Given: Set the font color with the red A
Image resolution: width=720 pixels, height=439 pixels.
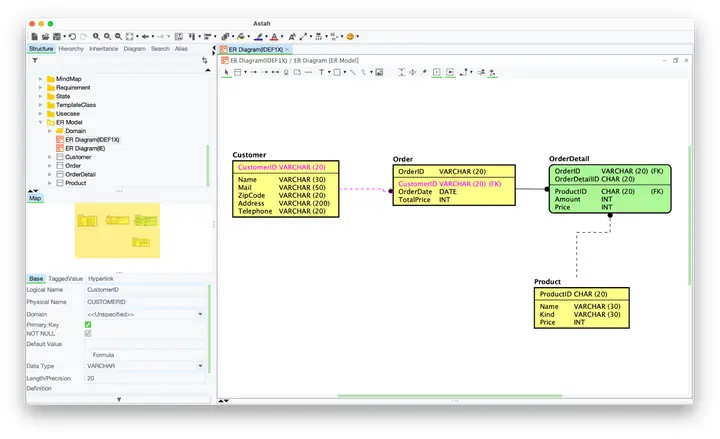Looking at the screenshot, I should click(274, 36).
